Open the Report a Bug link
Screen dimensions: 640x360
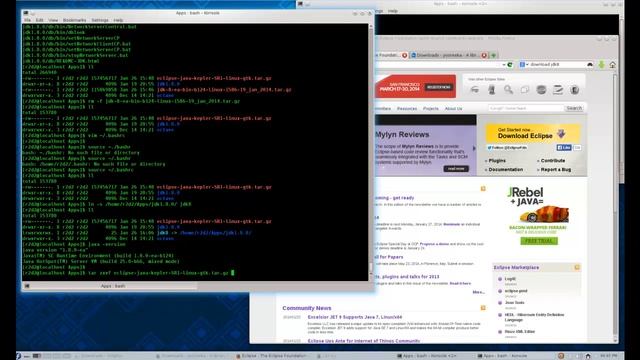556,169
